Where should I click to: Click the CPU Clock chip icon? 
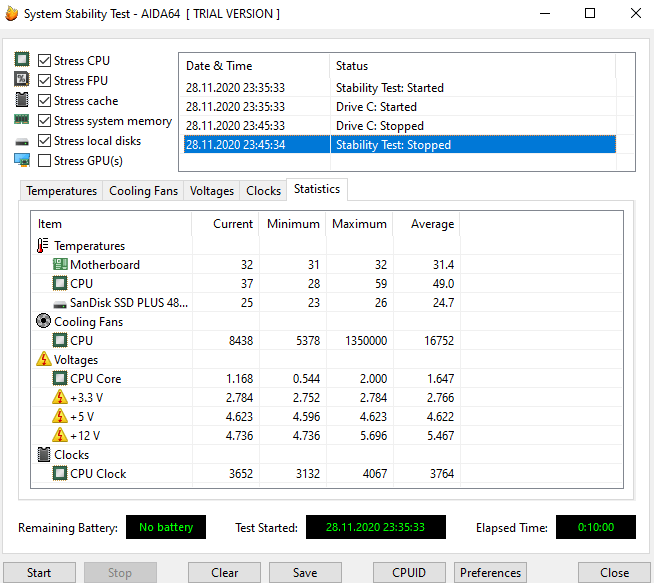tap(60, 473)
